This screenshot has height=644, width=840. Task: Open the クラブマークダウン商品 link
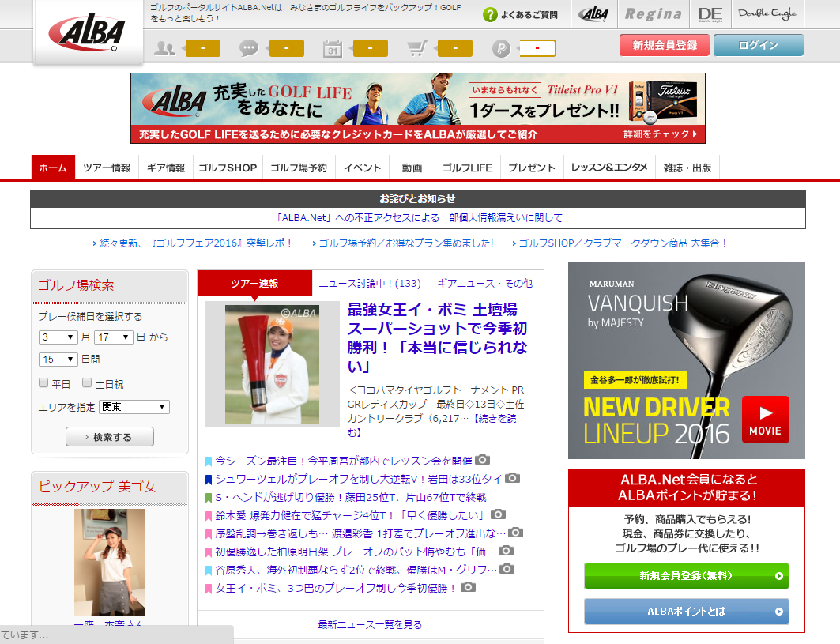(x=623, y=243)
